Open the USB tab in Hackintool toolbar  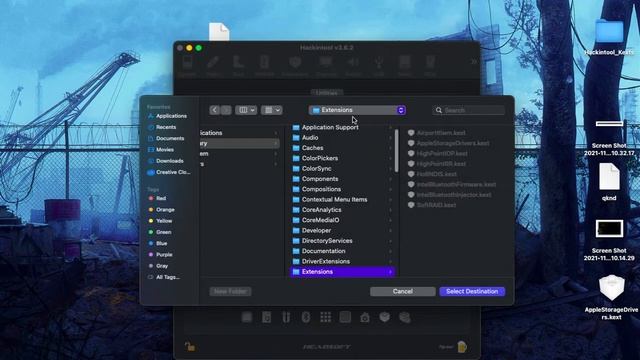(379, 66)
